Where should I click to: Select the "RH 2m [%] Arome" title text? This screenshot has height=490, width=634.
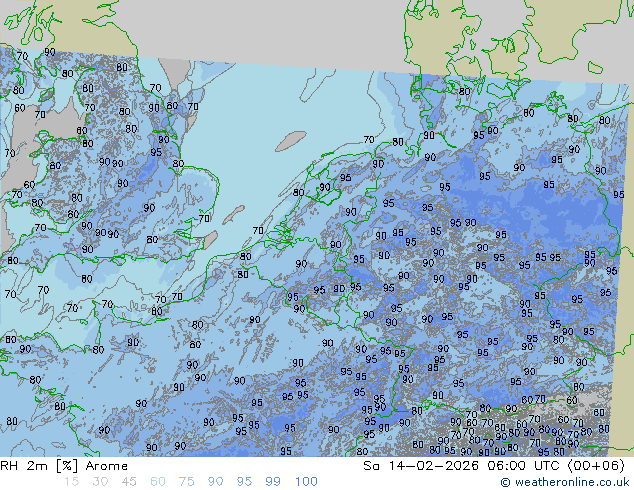click(64, 466)
